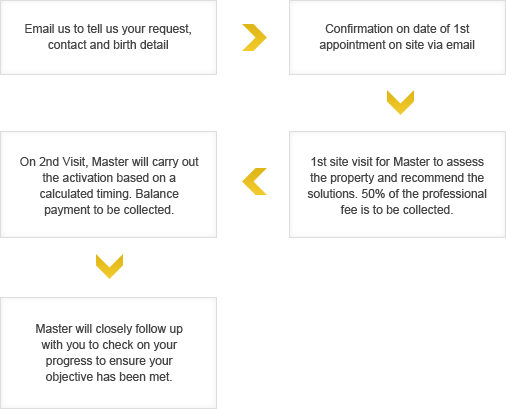Screen dimensions: 506x409
Task: Click the text 'appointment on site via email'
Action: click(397, 45)
